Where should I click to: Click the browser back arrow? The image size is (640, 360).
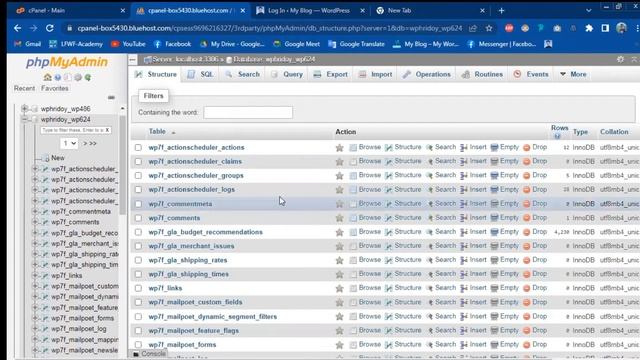pos(17,28)
